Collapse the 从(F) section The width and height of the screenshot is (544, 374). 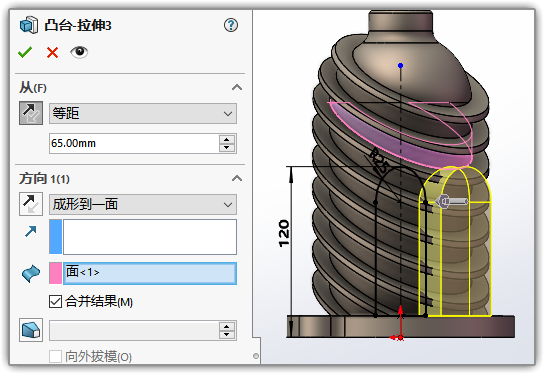(x=237, y=87)
